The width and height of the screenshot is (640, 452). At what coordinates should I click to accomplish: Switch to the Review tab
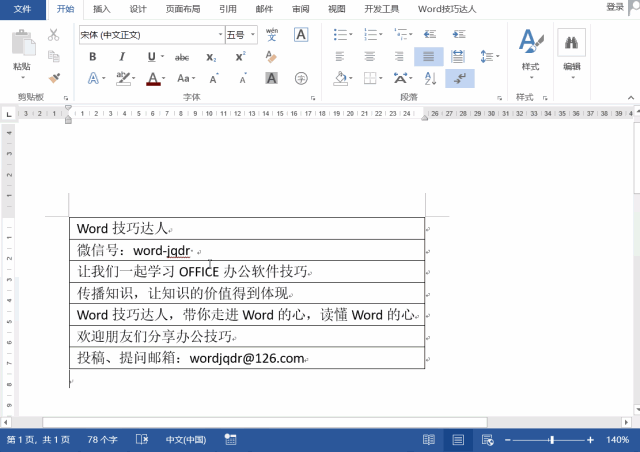[301, 9]
